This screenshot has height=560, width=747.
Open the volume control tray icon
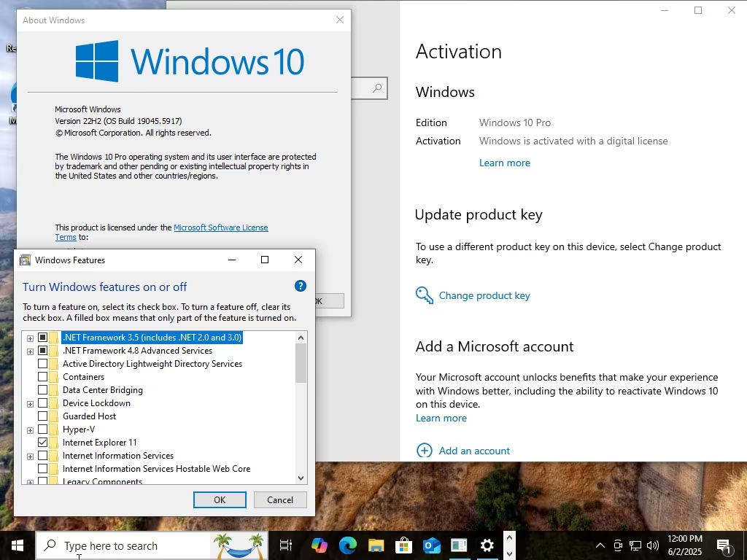pos(653,545)
